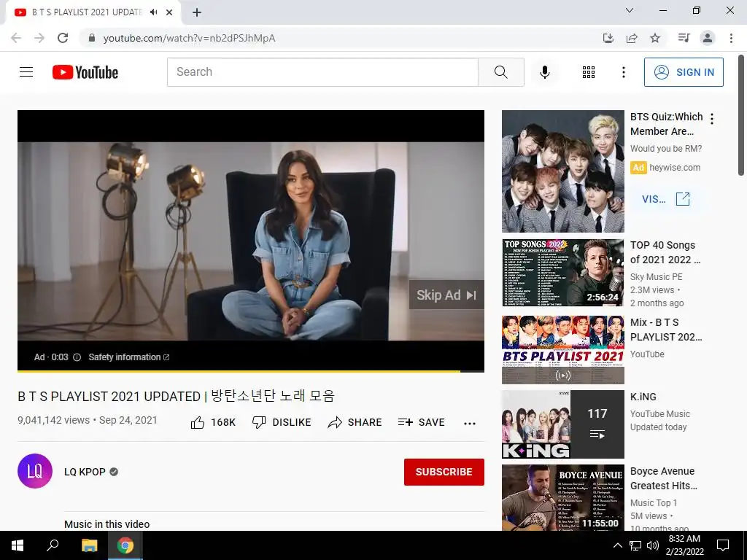Click the DISLIKE thumbs down button

(x=282, y=422)
